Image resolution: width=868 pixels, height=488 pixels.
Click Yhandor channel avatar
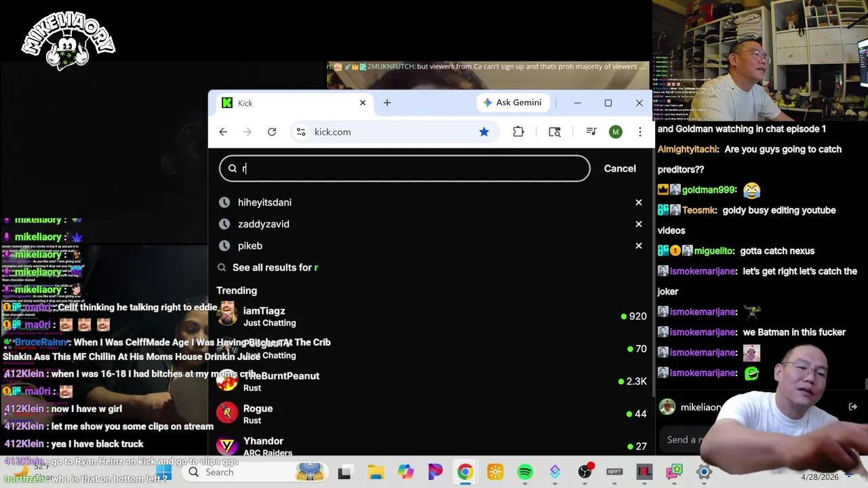coord(227,445)
